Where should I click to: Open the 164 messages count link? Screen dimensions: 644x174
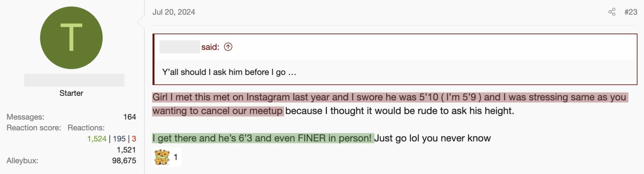point(130,117)
